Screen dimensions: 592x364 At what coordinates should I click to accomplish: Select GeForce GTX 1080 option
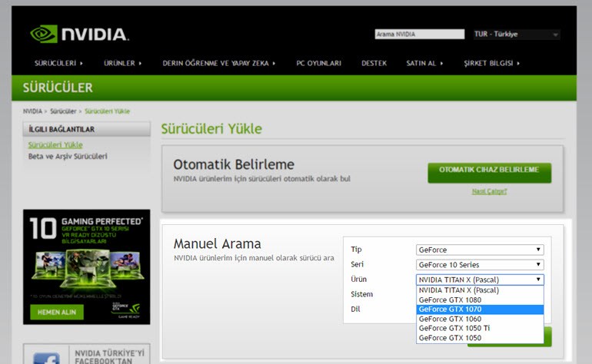click(480, 299)
